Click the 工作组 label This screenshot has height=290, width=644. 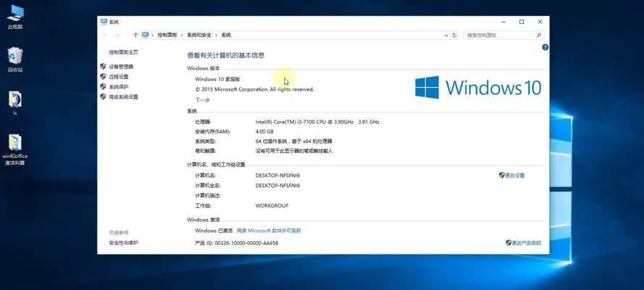[x=203, y=206]
